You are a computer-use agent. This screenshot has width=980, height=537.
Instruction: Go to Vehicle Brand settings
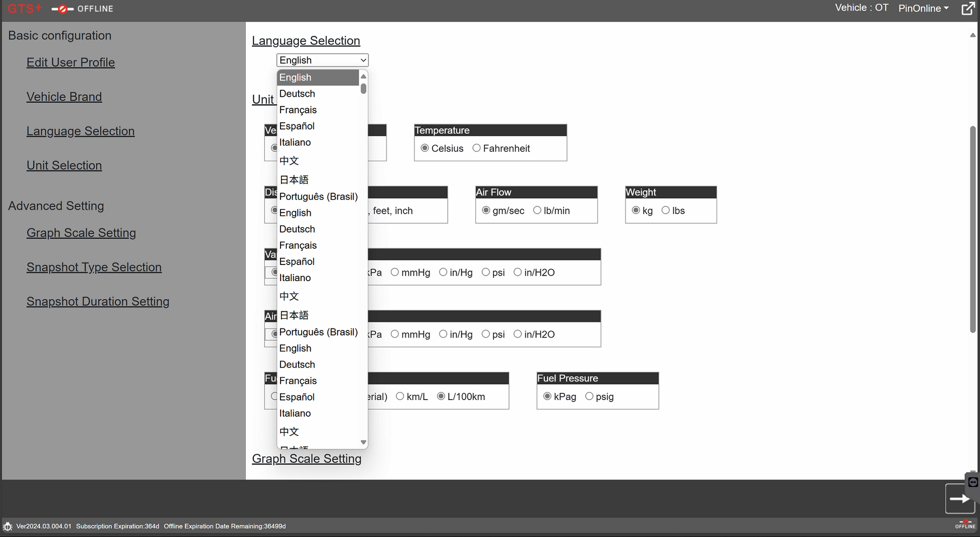tap(64, 97)
